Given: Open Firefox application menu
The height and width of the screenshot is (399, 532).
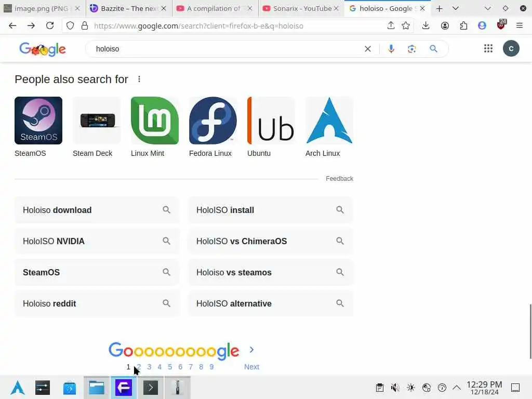Looking at the screenshot, I should click(520, 25).
